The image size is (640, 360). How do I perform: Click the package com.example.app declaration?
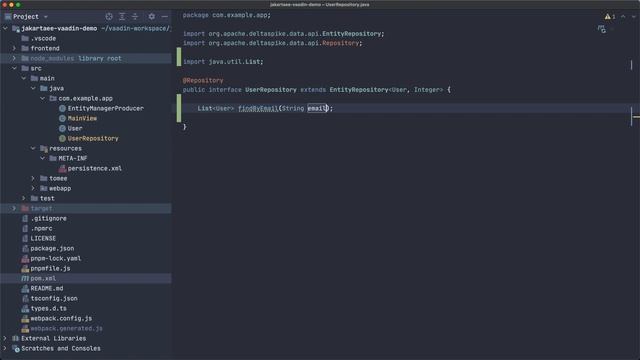pos(227,15)
